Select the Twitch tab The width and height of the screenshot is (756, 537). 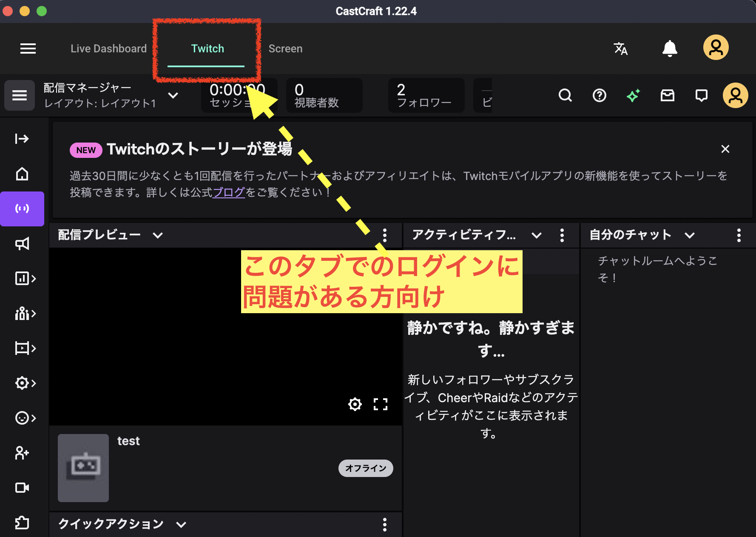coord(207,49)
